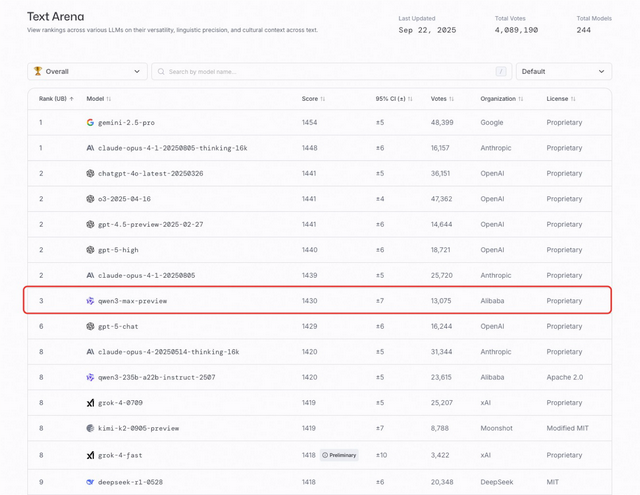
Task: Sort by License column header
Action: [x=561, y=99]
